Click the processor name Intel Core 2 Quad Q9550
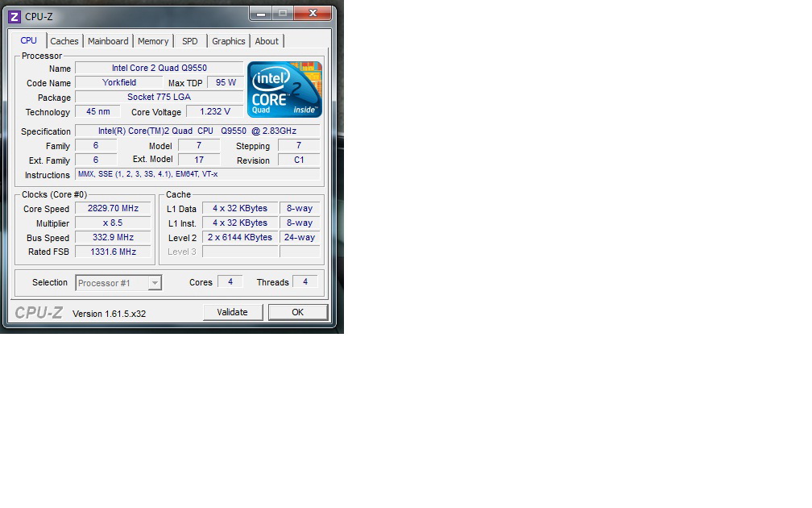The width and height of the screenshot is (812, 508). click(x=159, y=68)
